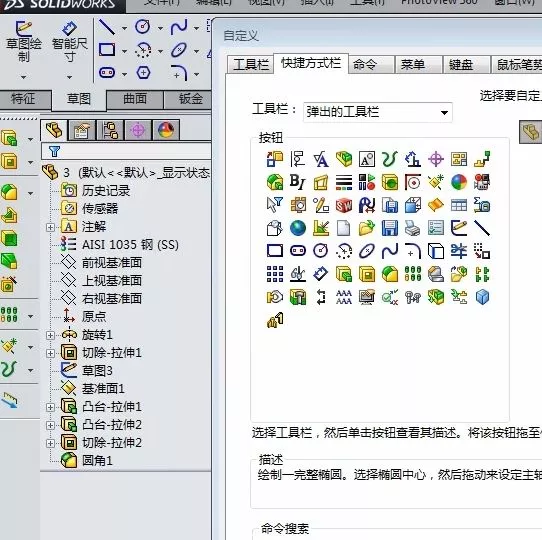Open the Smart Dimension dropdown arrow
542x540 pixels.
pos(69,77)
